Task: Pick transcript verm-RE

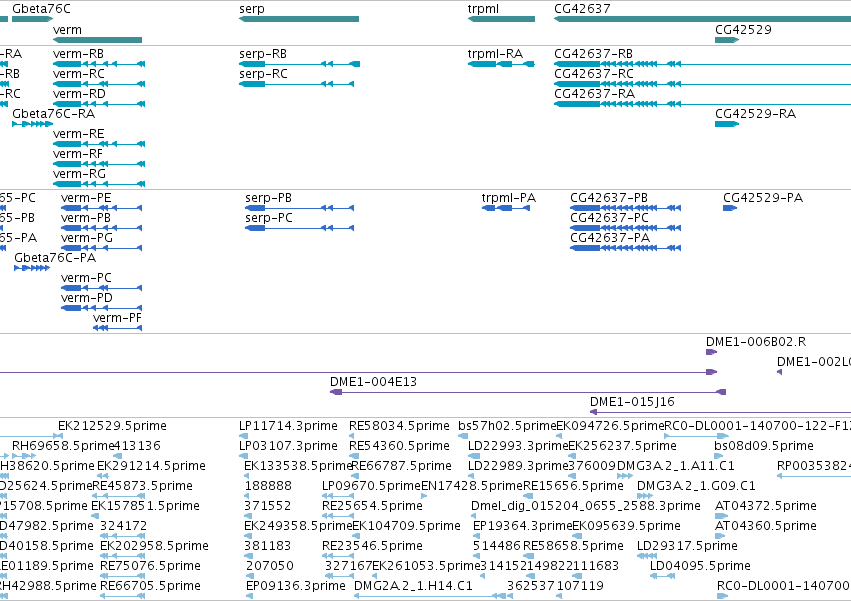Action: click(78, 134)
